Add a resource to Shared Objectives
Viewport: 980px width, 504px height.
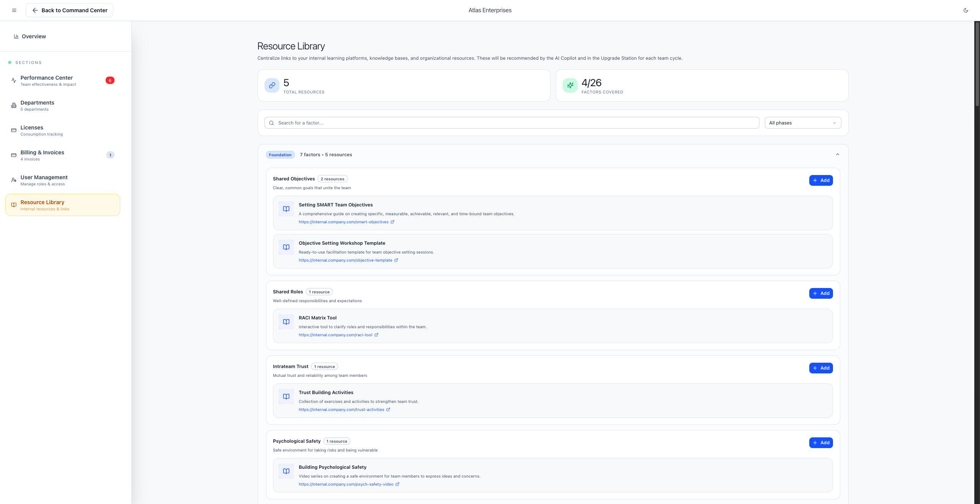[821, 180]
